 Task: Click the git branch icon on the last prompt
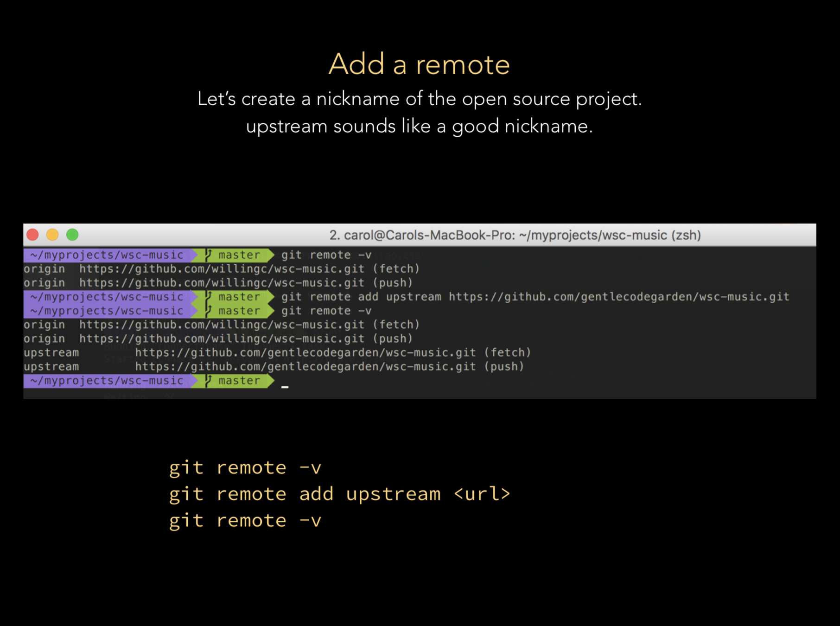coord(209,381)
